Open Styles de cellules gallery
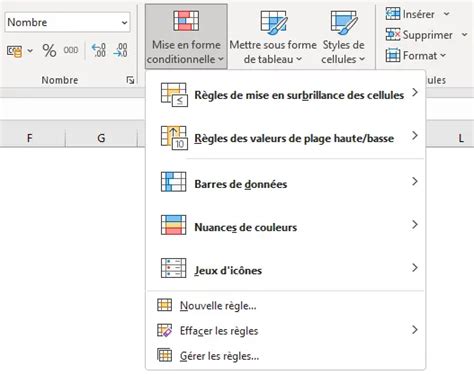Screen dimensions: 474x375 pyautogui.click(x=343, y=37)
